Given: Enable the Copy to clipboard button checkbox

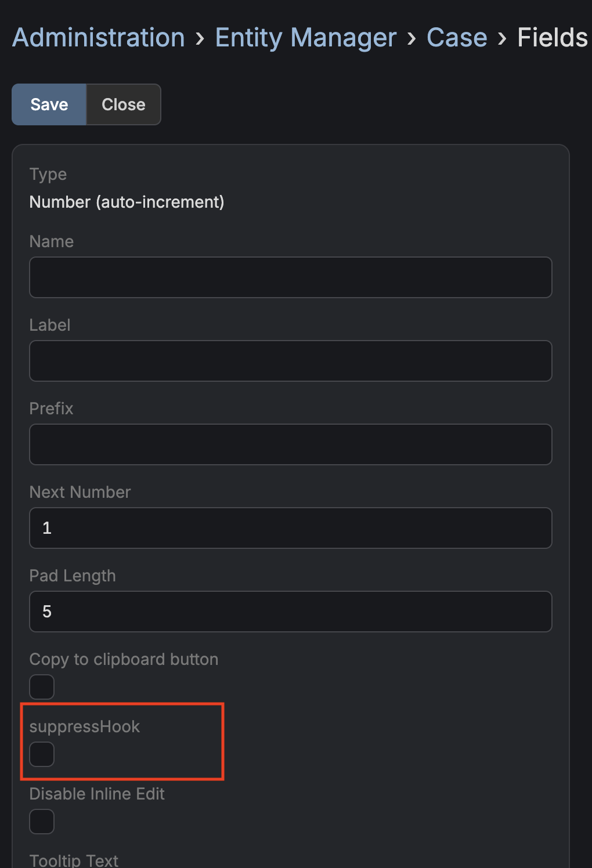Looking at the screenshot, I should 42,687.
